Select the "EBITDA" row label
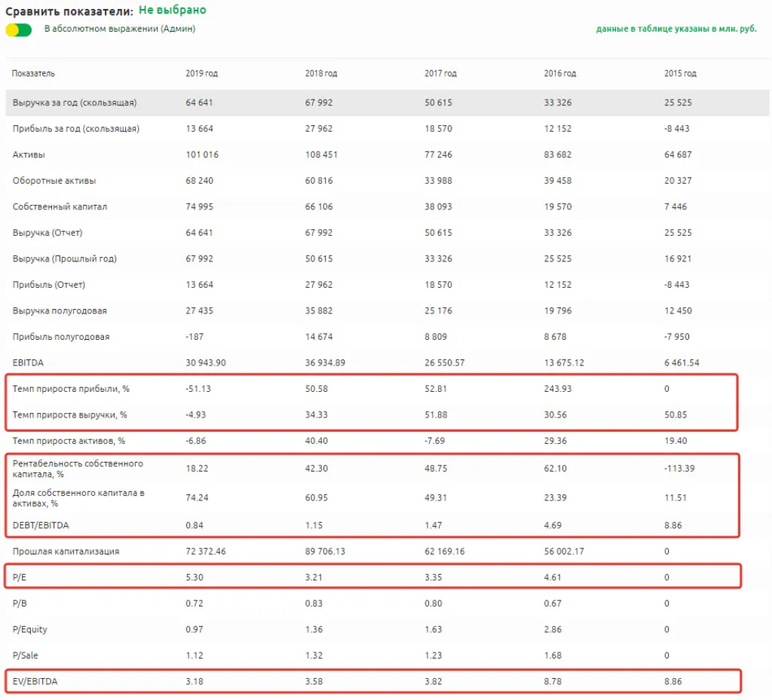 28,362
